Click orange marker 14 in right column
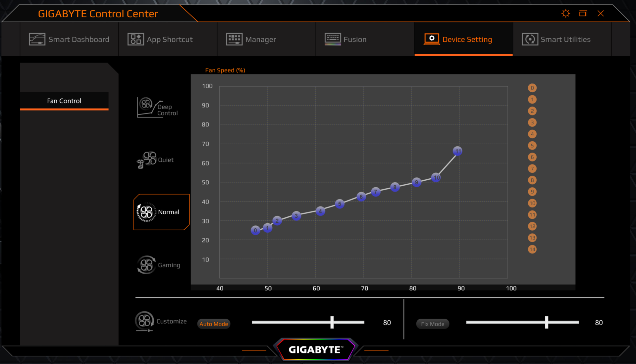This screenshot has width=636, height=364. [x=532, y=249]
